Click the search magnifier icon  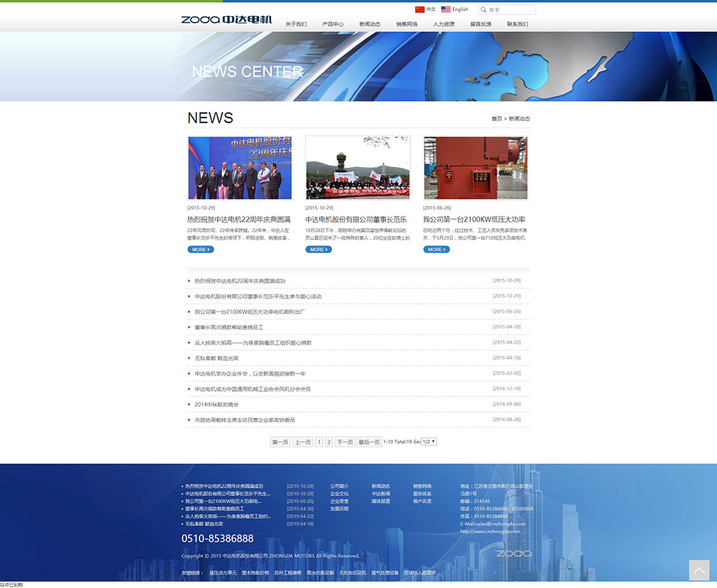coord(483,10)
